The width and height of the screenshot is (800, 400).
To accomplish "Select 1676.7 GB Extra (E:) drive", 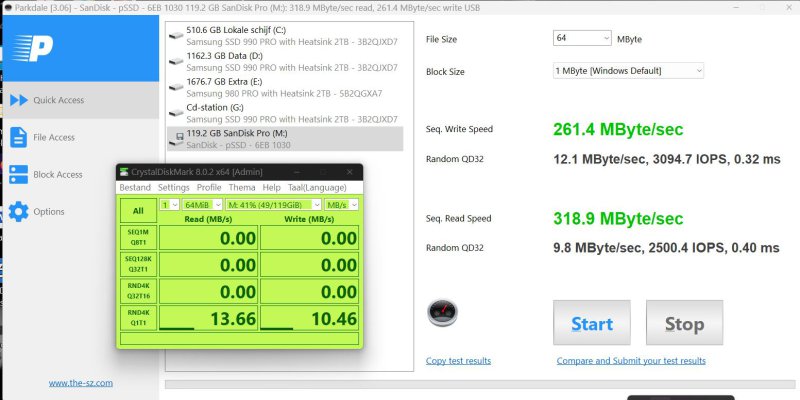I will 286,87.
